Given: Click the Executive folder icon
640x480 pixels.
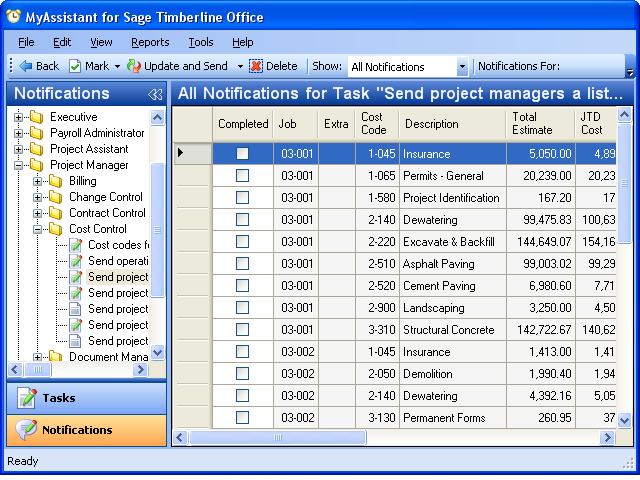Looking at the screenshot, I should click(37, 117).
